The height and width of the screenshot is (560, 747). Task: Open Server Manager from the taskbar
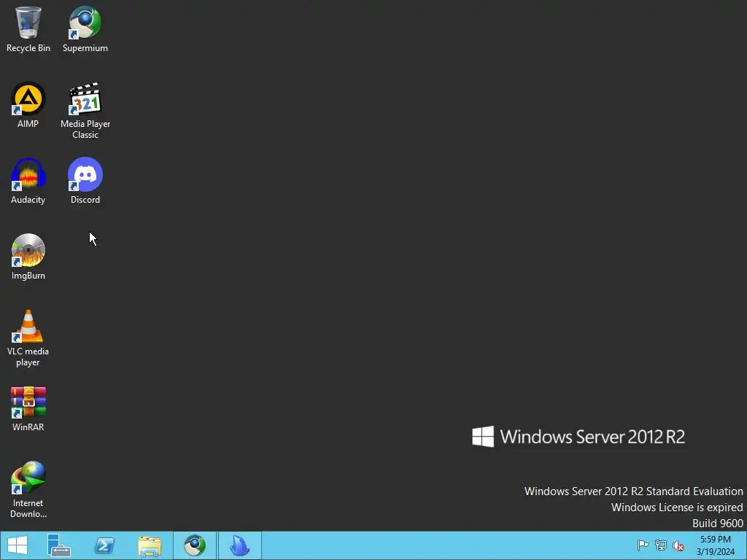pos(59,545)
